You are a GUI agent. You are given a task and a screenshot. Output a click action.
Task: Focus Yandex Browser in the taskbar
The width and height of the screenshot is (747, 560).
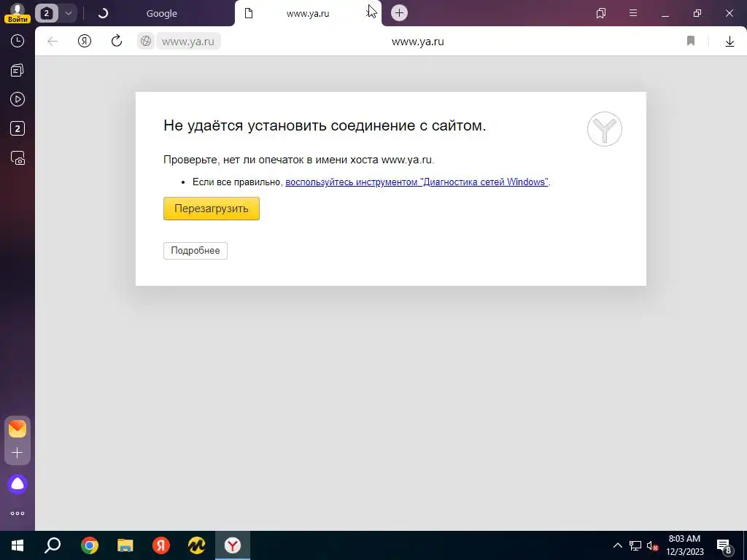coord(233,545)
